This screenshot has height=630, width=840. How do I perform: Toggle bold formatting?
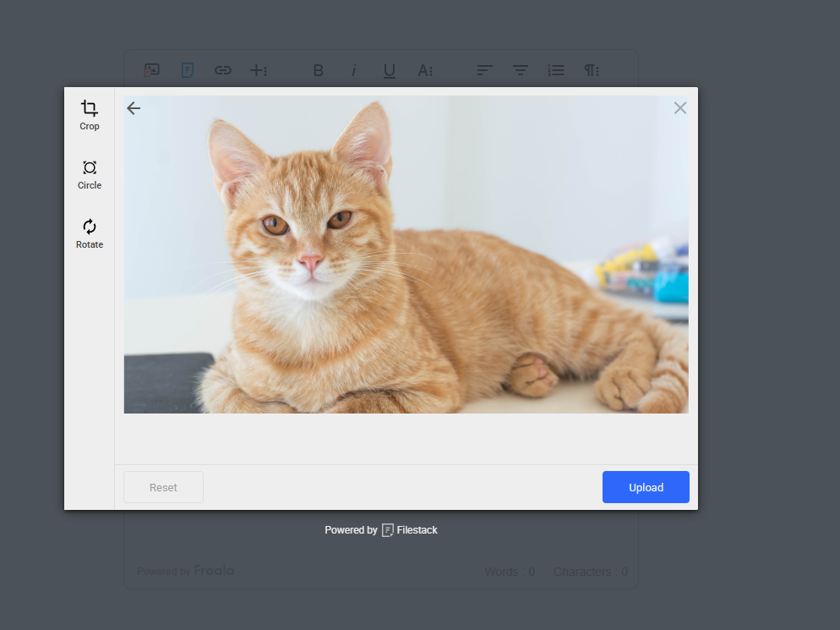[318, 70]
